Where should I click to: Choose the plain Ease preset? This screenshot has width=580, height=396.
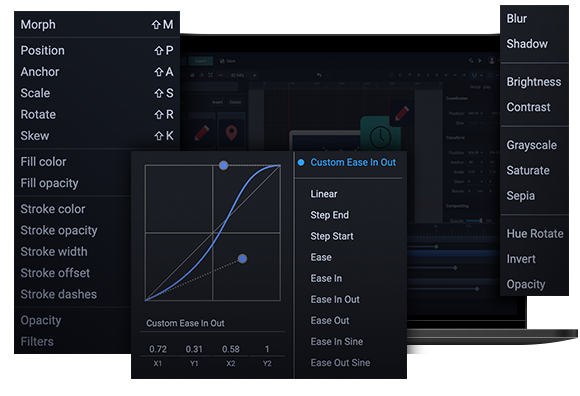click(321, 257)
